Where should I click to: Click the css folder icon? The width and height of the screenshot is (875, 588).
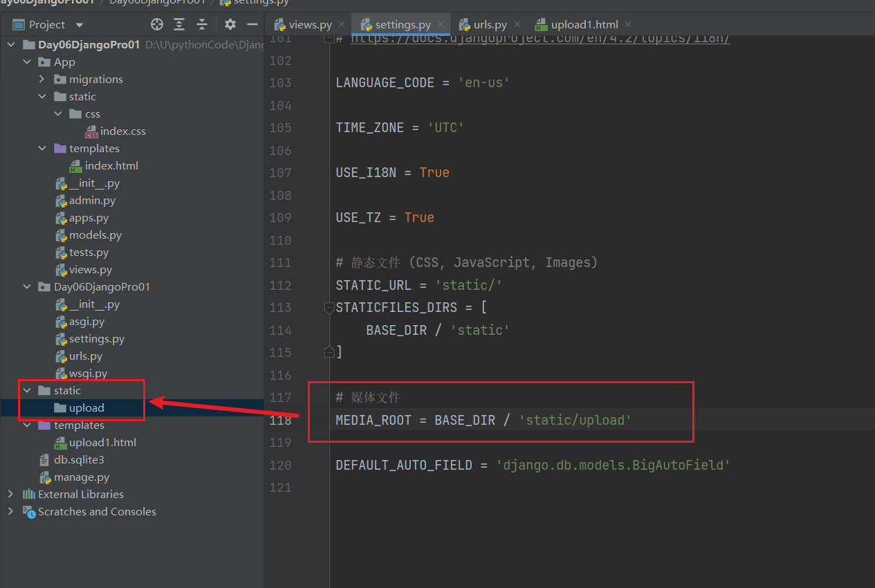tap(75, 114)
